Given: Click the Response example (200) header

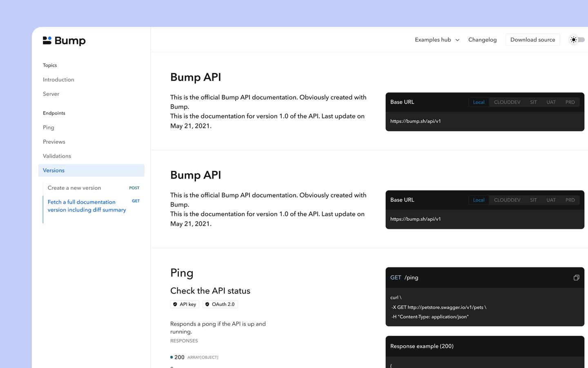Looking at the screenshot, I should pos(422,346).
